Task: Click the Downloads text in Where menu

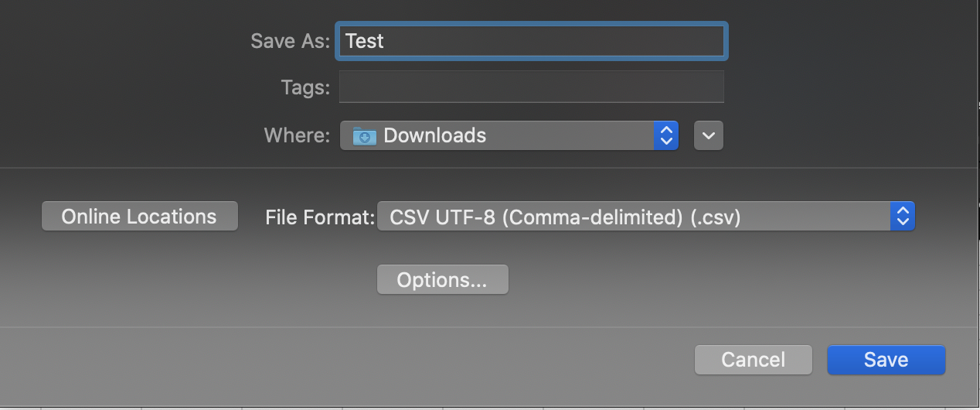Action: pos(435,135)
